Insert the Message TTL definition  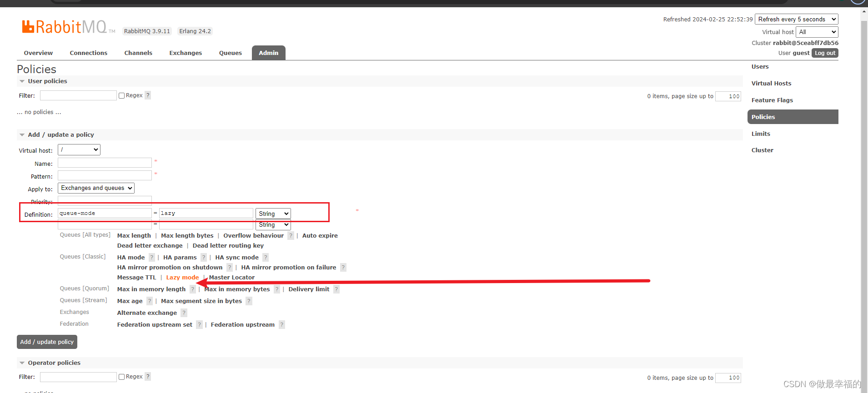tap(136, 278)
